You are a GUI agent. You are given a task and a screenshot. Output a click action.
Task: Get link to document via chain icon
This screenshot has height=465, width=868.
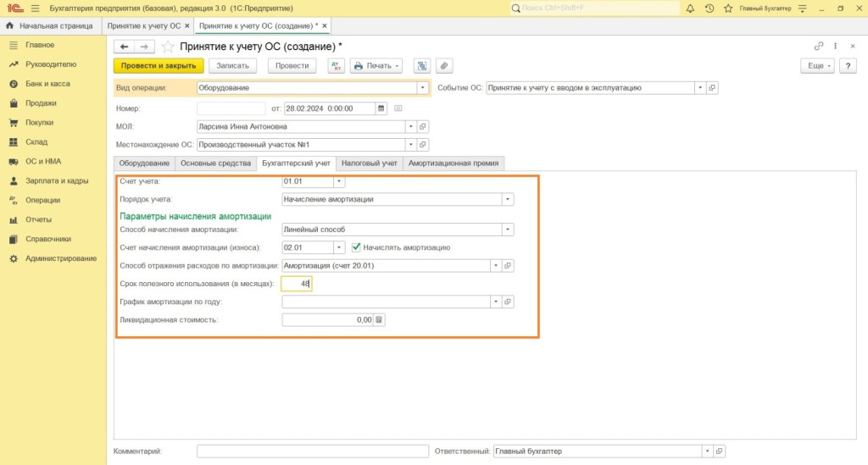[x=818, y=47]
